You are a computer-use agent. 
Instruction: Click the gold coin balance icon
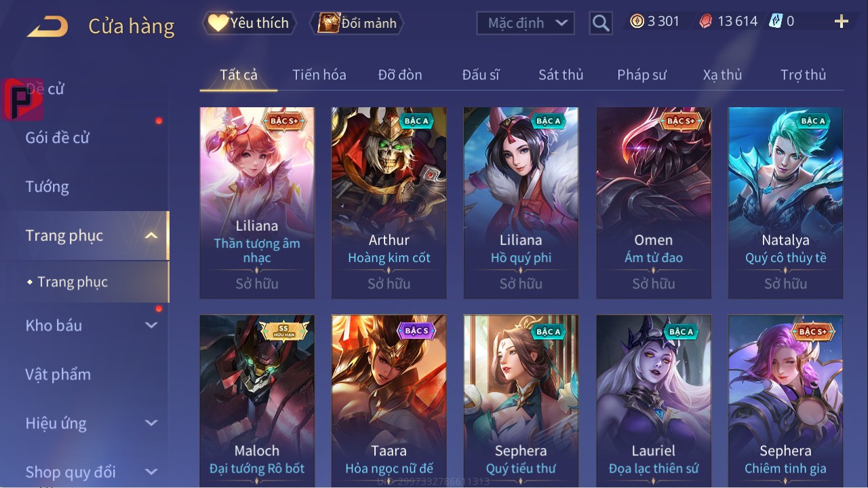[637, 21]
